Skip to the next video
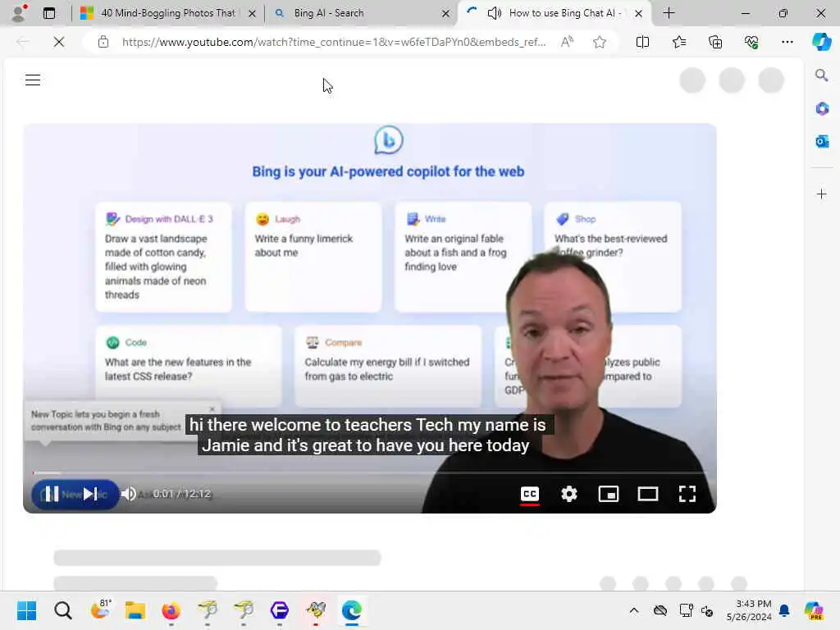The height and width of the screenshot is (630, 840). tap(90, 494)
